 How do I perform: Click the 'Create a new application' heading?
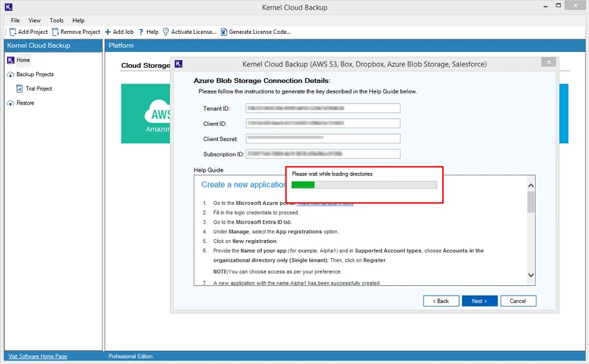(243, 185)
